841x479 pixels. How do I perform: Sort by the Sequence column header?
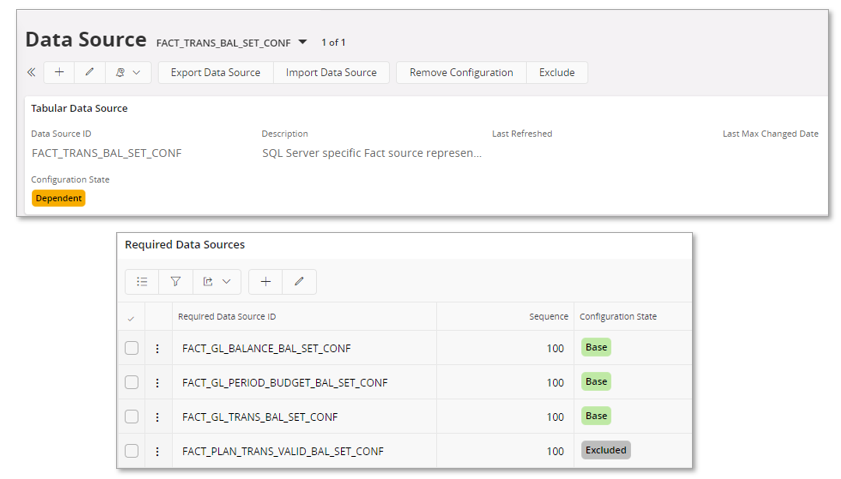coord(548,317)
